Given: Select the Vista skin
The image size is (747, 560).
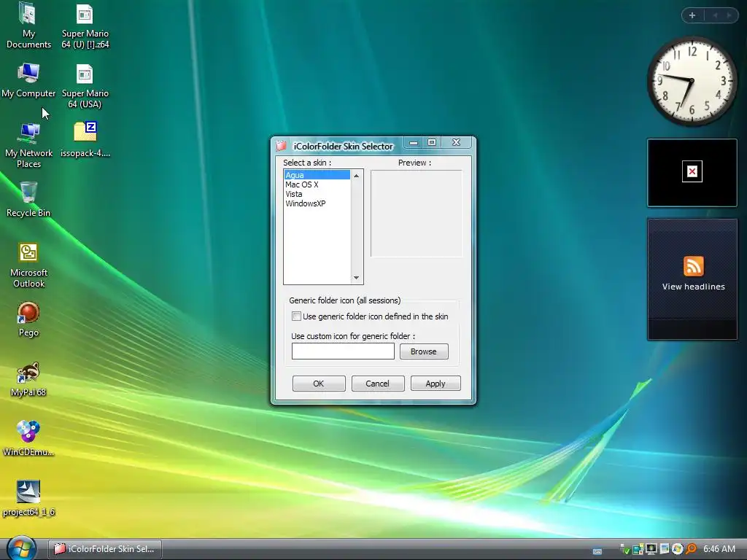Looking at the screenshot, I should click(x=317, y=194).
